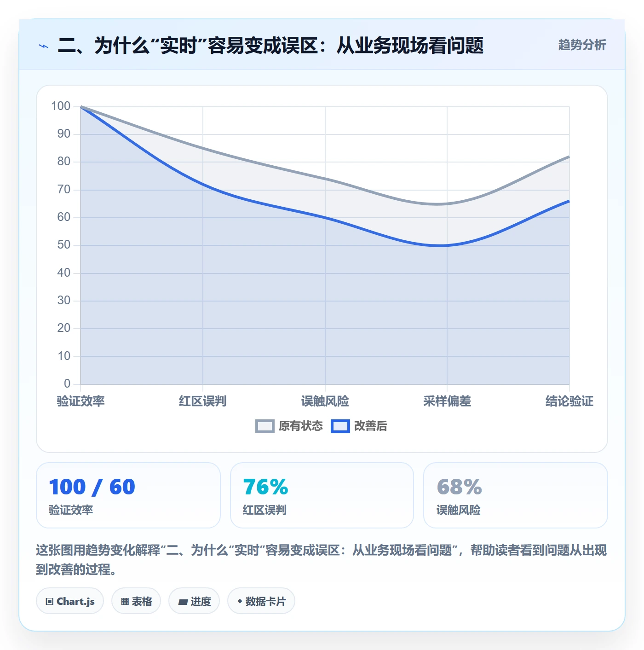
Task: Click the section title 二、为什么“实时”容易变成误区
Action: (271, 46)
